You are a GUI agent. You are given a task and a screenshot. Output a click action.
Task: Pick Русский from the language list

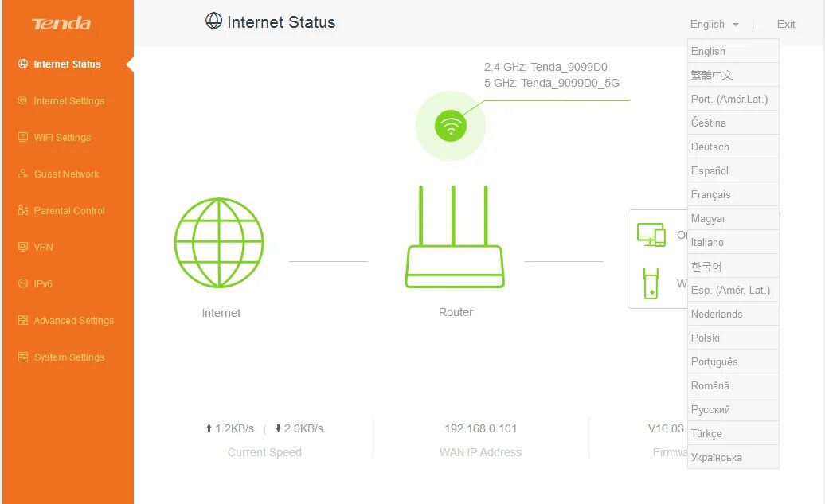coord(711,410)
